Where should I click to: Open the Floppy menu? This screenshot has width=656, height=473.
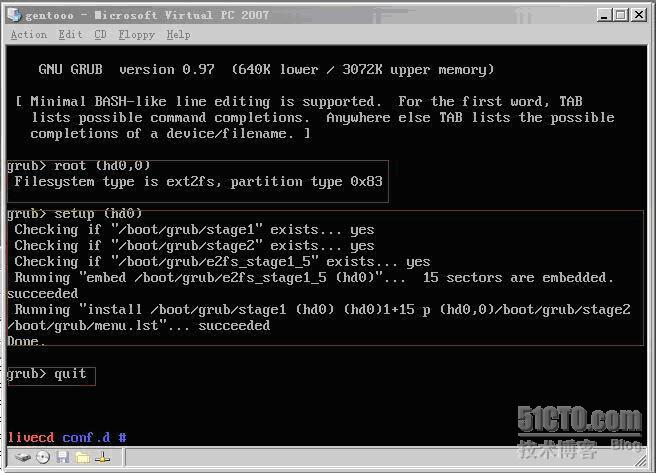(136, 35)
